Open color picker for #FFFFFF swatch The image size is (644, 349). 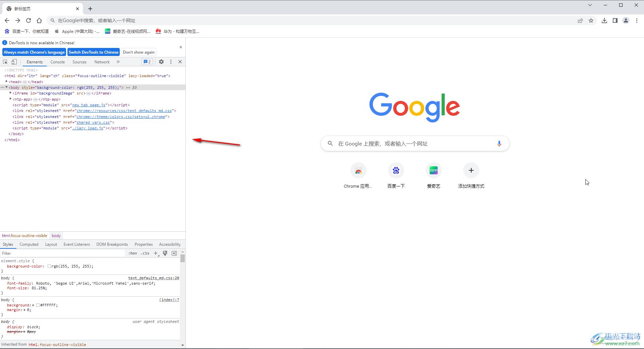point(38,305)
